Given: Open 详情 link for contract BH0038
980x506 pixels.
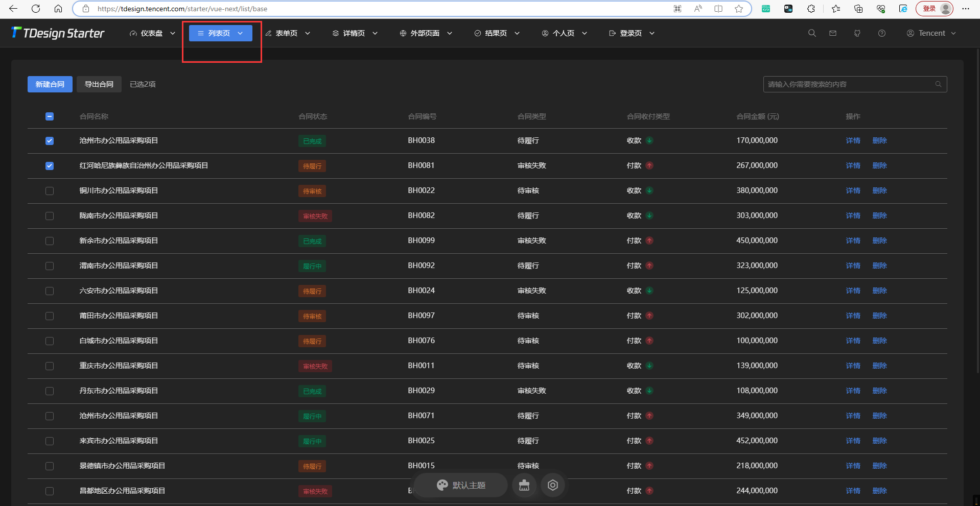Looking at the screenshot, I should (x=853, y=140).
